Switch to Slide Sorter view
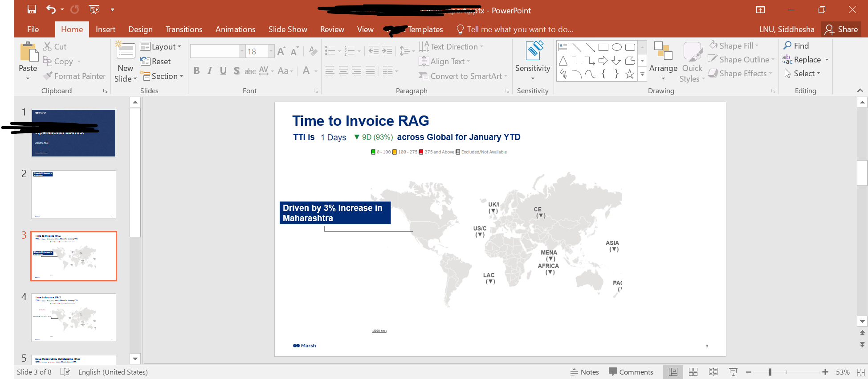 [693, 372]
